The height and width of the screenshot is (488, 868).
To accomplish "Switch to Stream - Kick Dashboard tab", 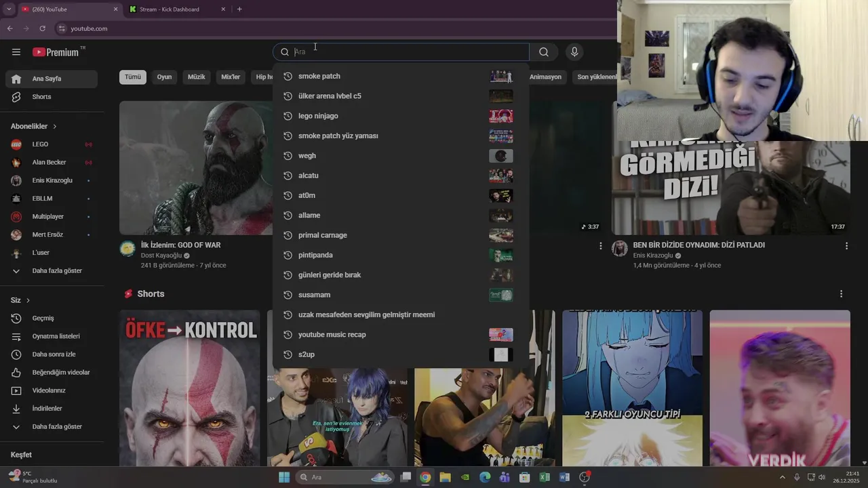I will click(178, 9).
